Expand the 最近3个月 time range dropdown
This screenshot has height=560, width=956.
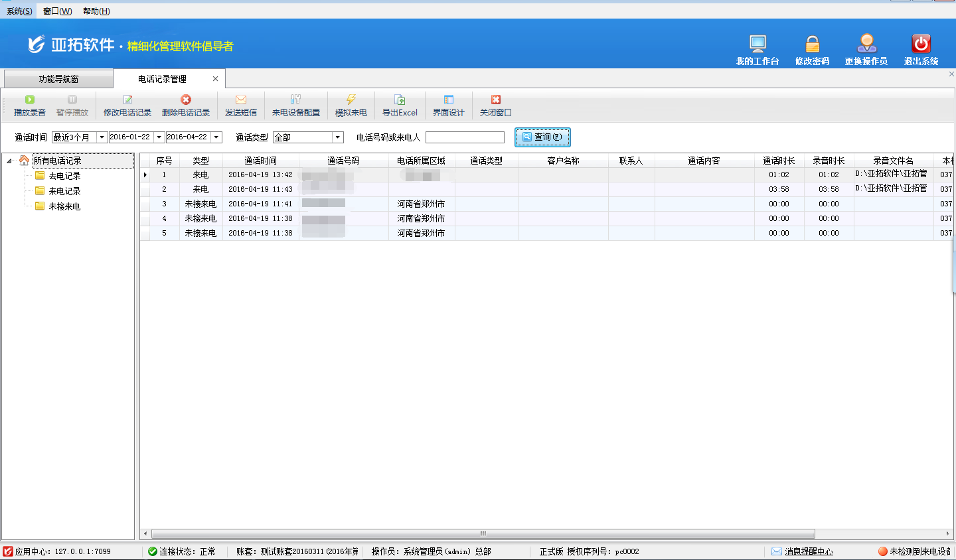pos(102,137)
